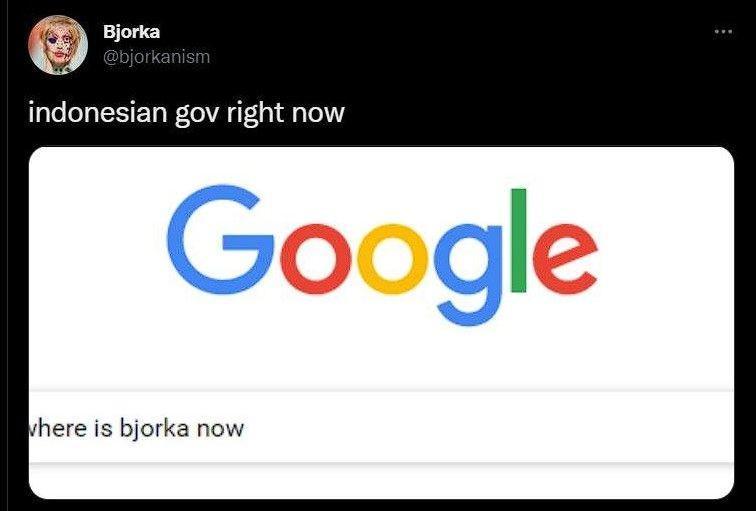Click the tweet text 'indonesian gov right now'
The width and height of the screenshot is (756, 511).
[187, 113]
